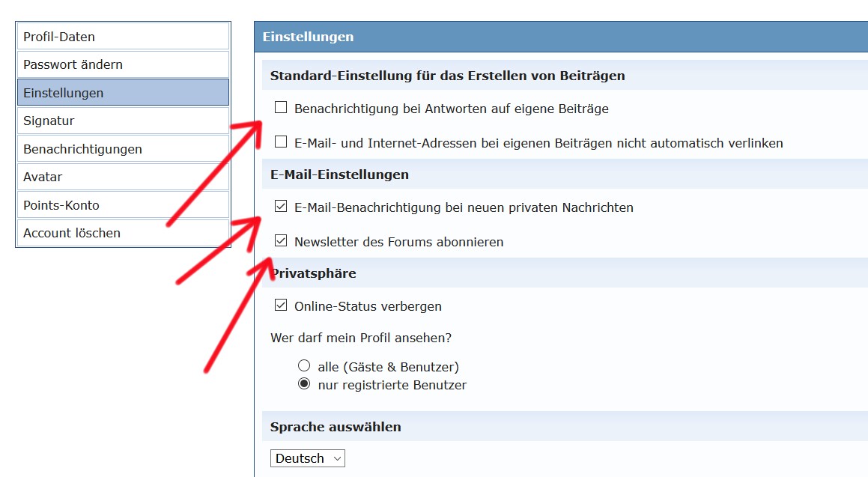Click the E-Mail-Einstellungen section heading

coord(339,174)
